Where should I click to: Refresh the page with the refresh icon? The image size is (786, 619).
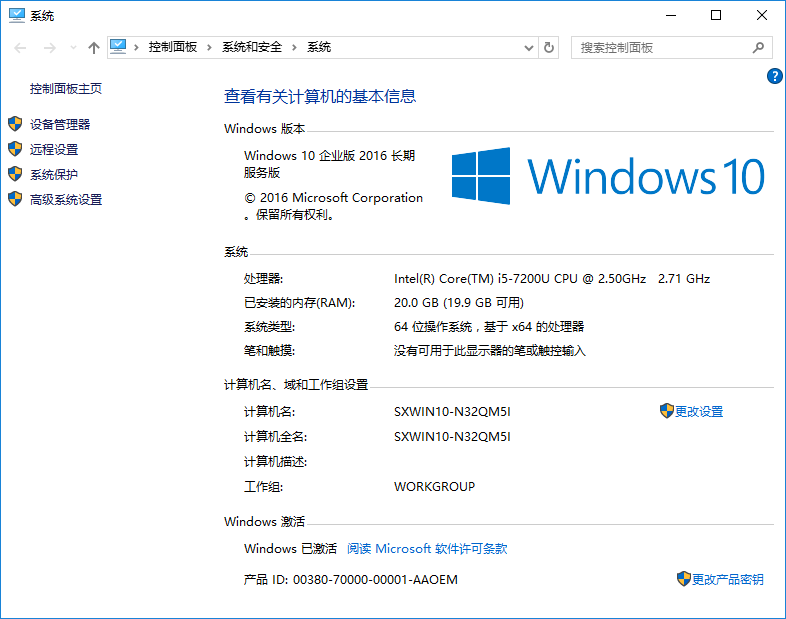point(549,48)
